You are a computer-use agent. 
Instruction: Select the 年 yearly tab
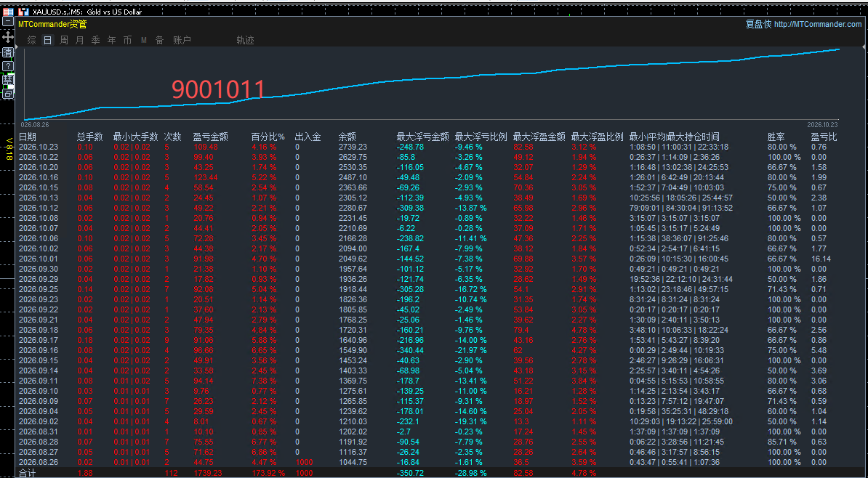coord(112,41)
